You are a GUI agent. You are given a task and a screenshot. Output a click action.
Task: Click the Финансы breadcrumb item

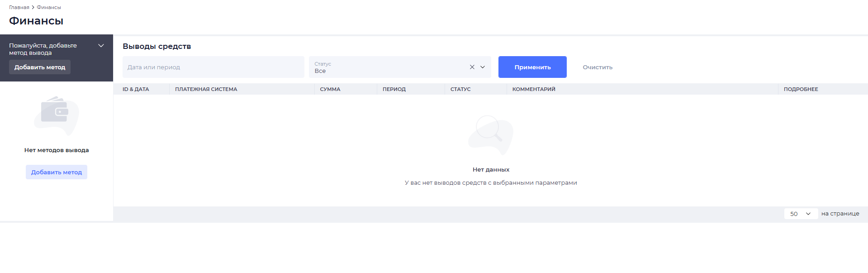tap(49, 7)
